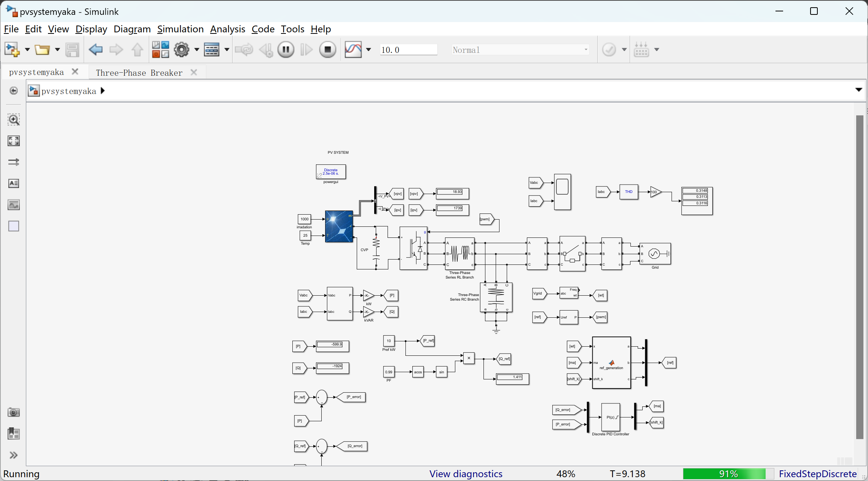The image size is (868, 481).
Task: Click the stop time input field
Action: 408,50
